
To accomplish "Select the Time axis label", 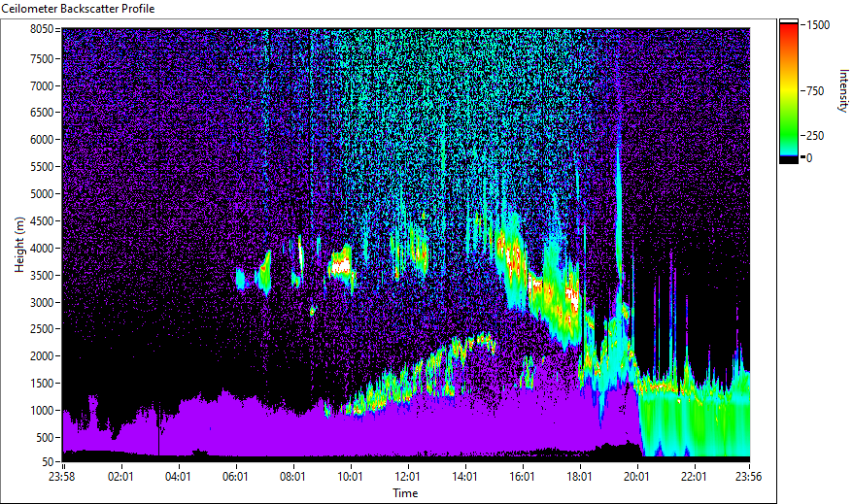I will (405, 493).
